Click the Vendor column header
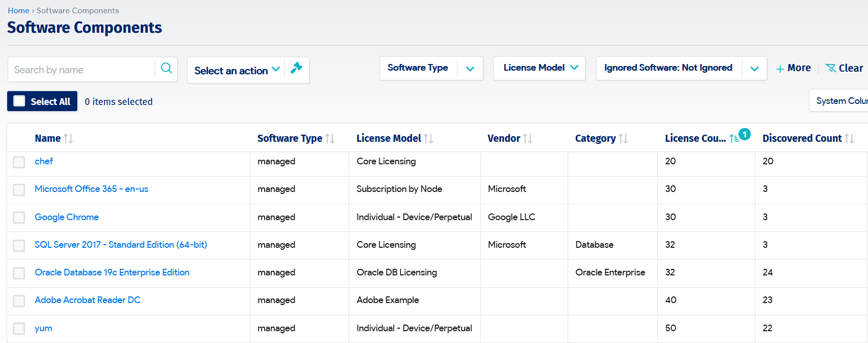Screen dimensions: 868x343 tap(504, 138)
